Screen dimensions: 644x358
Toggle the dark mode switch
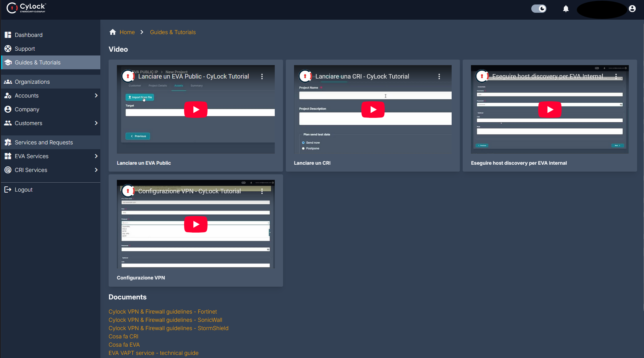539,9
